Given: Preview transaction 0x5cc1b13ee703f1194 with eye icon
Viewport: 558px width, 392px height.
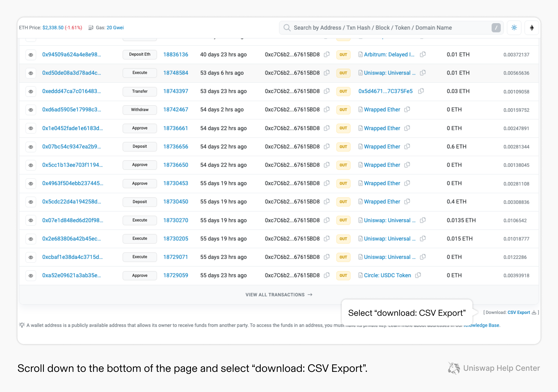Looking at the screenshot, I should [x=31, y=165].
